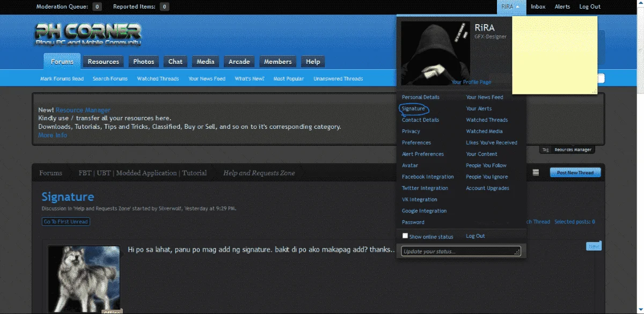Open the Most Popular link
This screenshot has height=314, width=644.
[289, 79]
